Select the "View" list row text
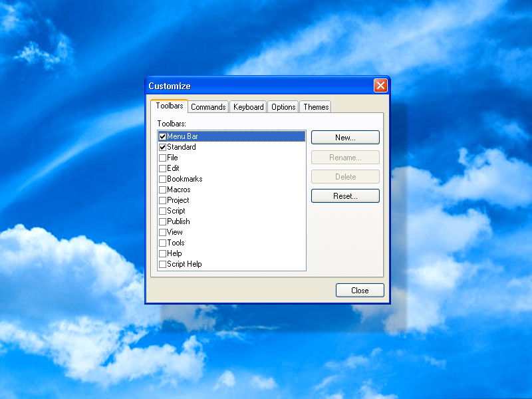This screenshot has width=532, height=399. (x=175, y=232)
